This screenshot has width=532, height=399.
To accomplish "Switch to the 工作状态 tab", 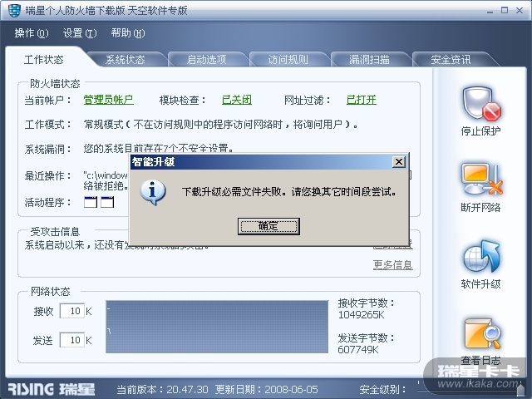I will click(x=44, y=60).
